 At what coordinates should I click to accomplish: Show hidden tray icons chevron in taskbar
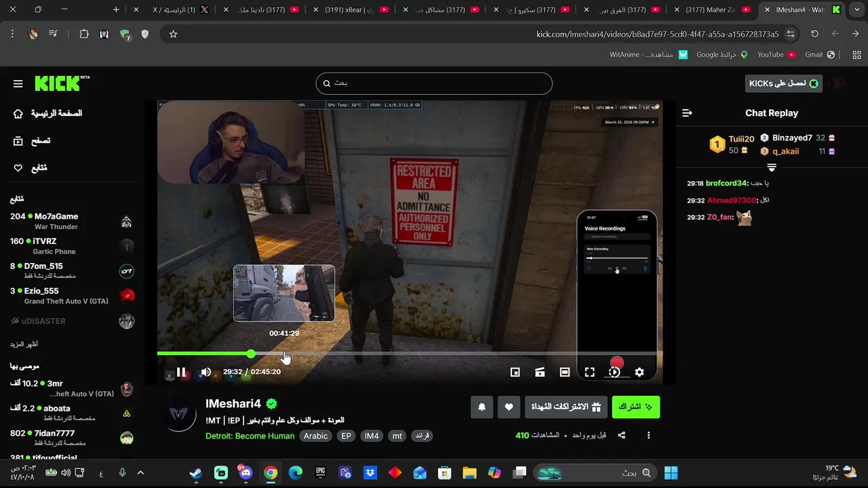coord(140,473)
